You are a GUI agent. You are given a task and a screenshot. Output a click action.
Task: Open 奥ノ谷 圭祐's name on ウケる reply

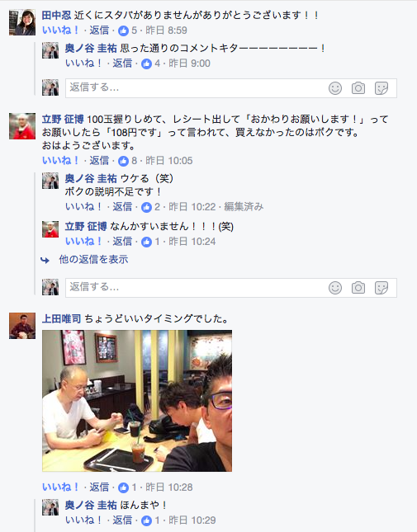point(91,178)
